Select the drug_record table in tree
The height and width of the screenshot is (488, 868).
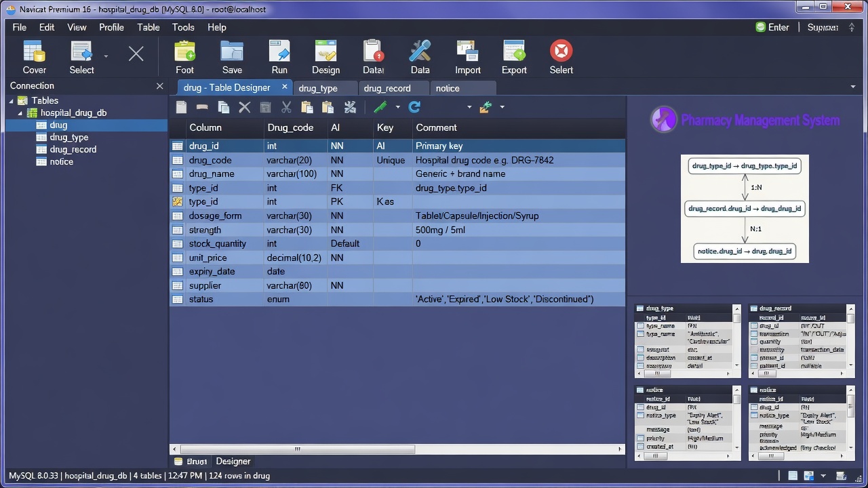point(73,149)
